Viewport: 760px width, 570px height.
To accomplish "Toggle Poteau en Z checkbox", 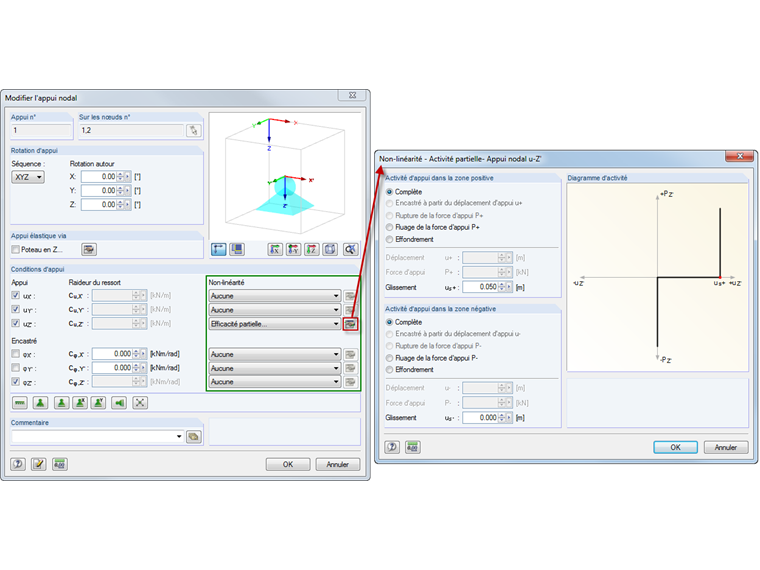I will click(16, 250).
